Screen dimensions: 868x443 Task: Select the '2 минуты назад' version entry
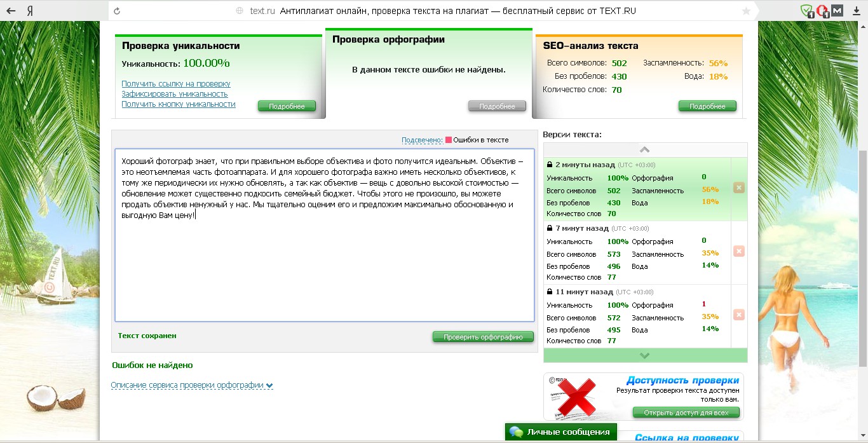tap(637, 189)
